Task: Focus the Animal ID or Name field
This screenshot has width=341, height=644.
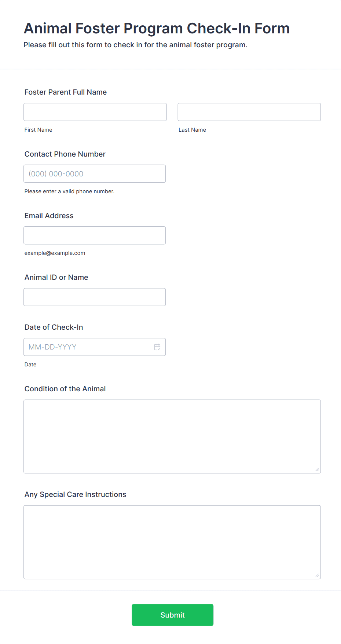Action: click(95, 297)
